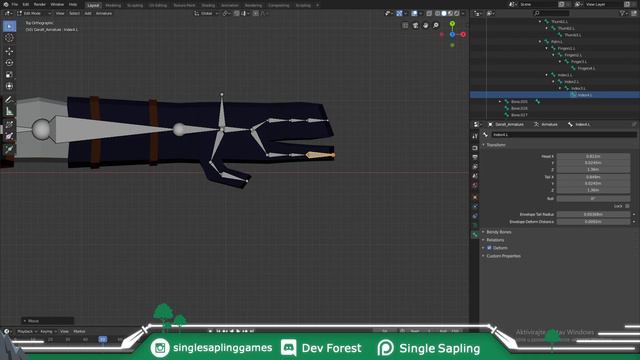Select the Move tool

tap(9, 51)
